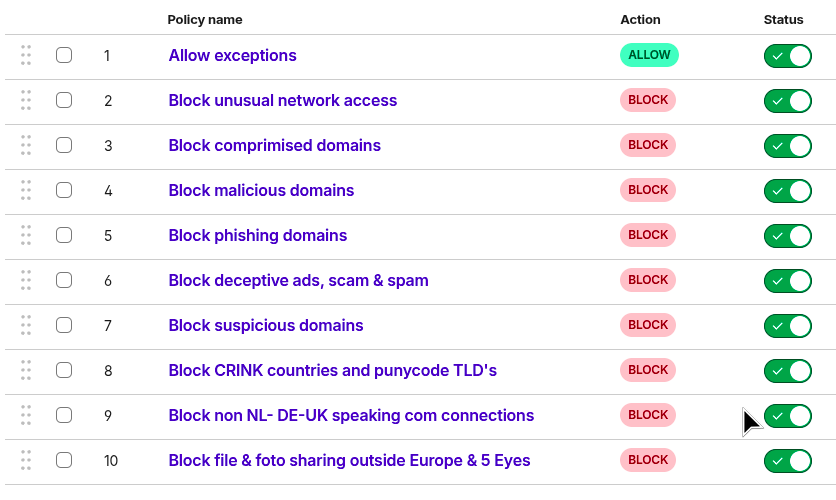
Task: Click drag handle of Block unusual network access
Action: [26, 100]
